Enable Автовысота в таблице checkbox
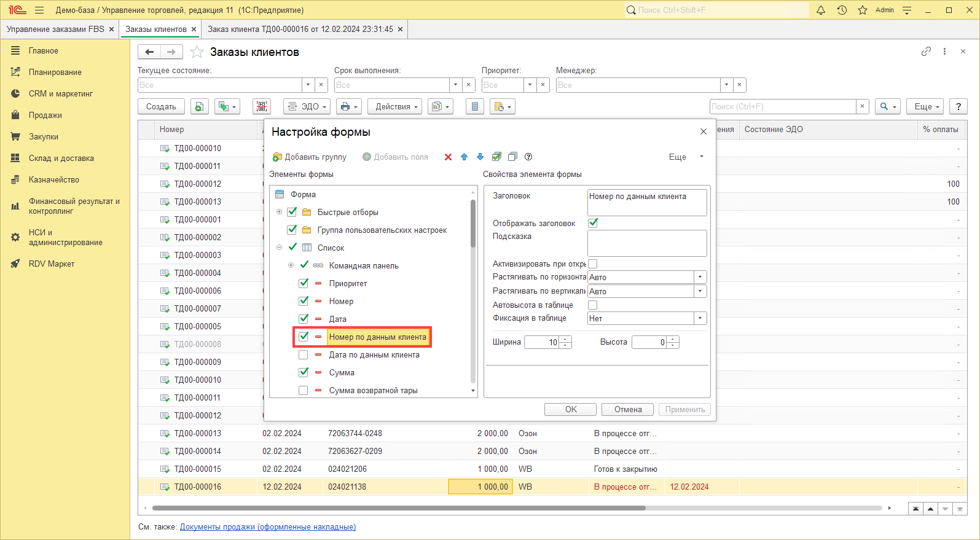The image size is (980, 540). [x=593, y=305]
